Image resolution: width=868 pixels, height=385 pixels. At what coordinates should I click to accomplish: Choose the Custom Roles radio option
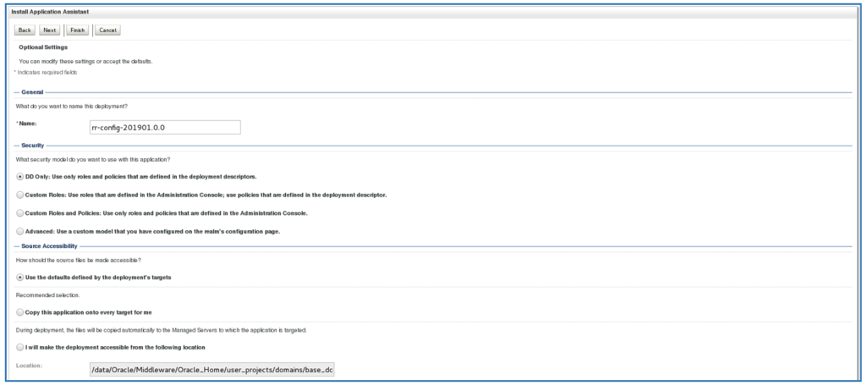click(x=20, y=195)
